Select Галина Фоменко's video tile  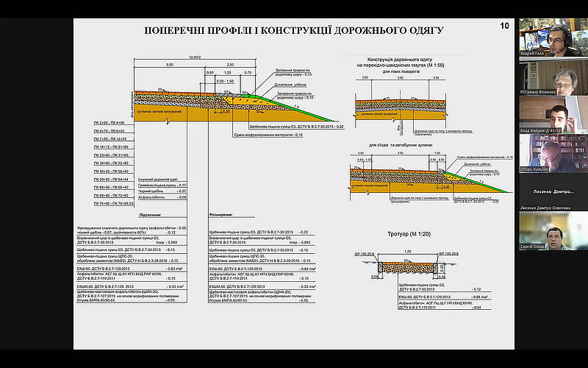pos(553,77)
